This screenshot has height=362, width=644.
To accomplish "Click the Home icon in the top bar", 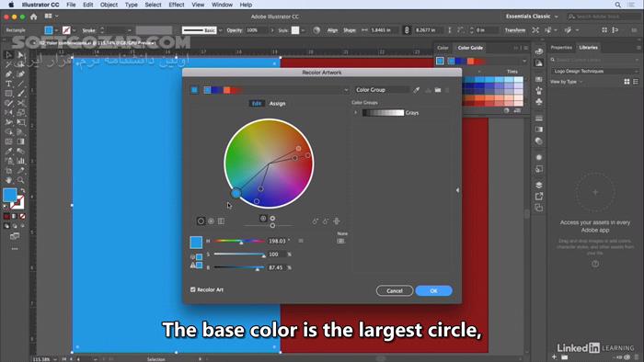I will coord(34,17).
